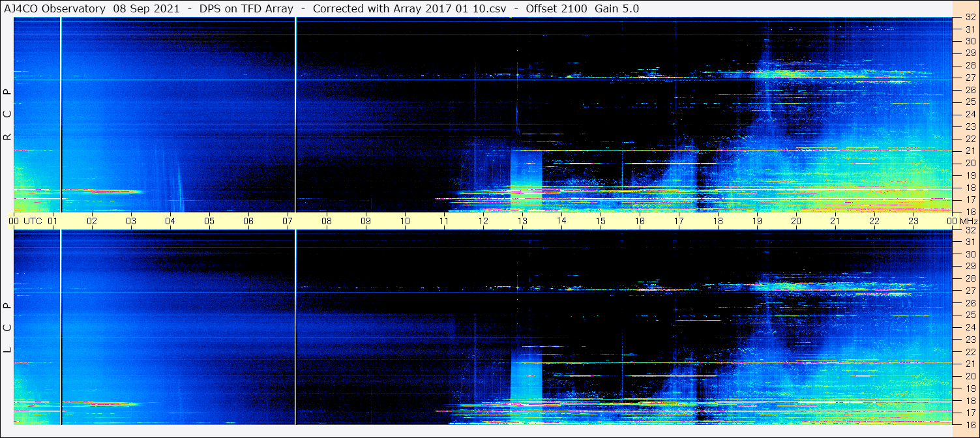
Task: Click the 25 MHz tick of the RCP panel
Action: 970,102
